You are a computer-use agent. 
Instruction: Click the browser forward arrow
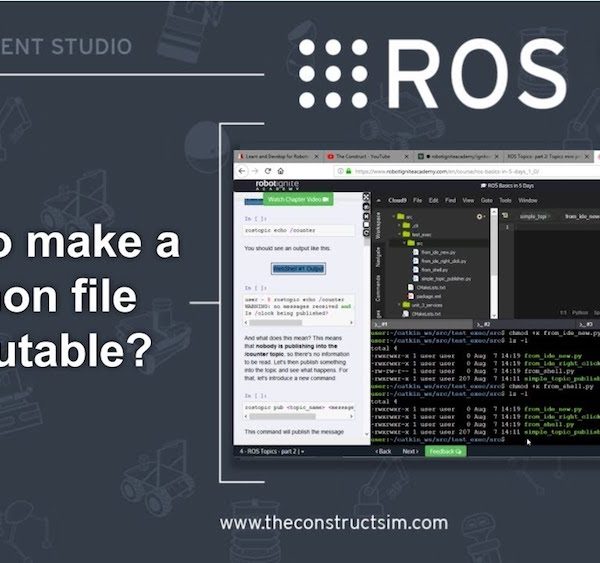255,171
